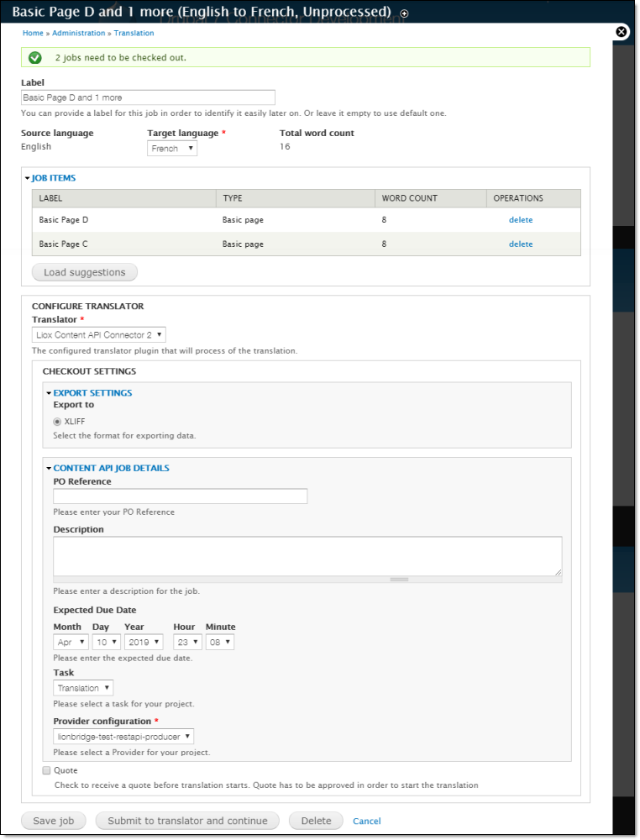
Task: Go to the Home breadcrumb link
Action: tap(33, 34)
